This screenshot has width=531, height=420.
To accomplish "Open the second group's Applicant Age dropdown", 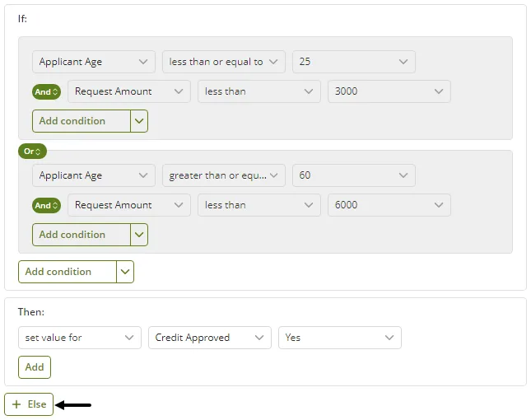I will coord(94,175).
